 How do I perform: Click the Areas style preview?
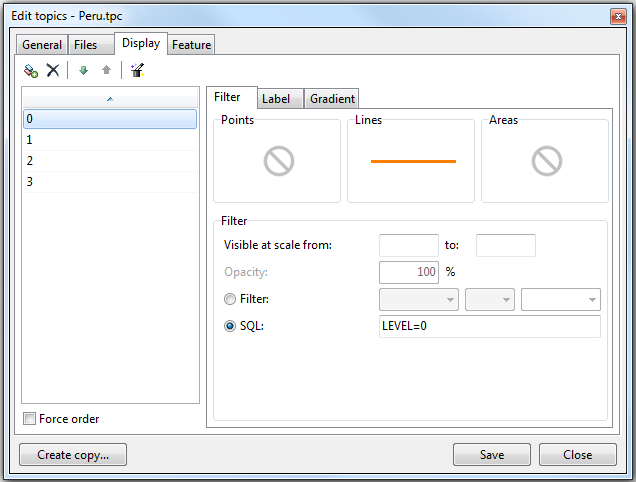545,161
